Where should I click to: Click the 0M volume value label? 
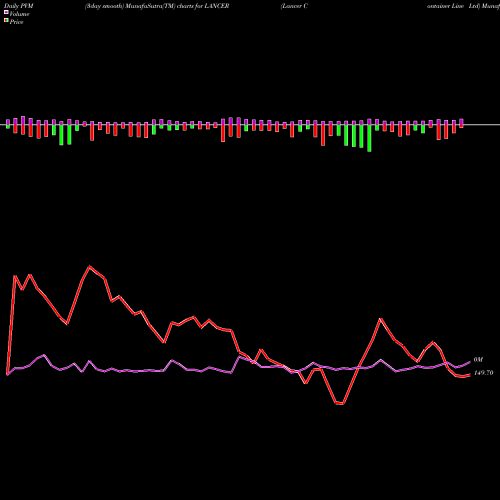(x=478, y=360)
